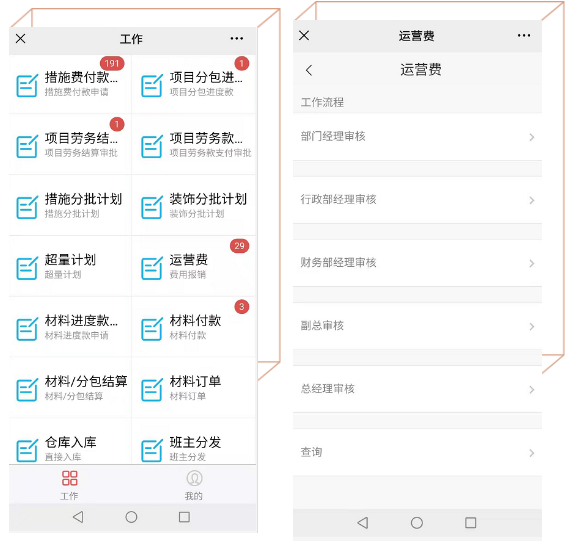Image resolution: width=578 pixels, height=555 pixels.
Task: Open the 材料进度款申请 icon
Action: coord(27,329)
